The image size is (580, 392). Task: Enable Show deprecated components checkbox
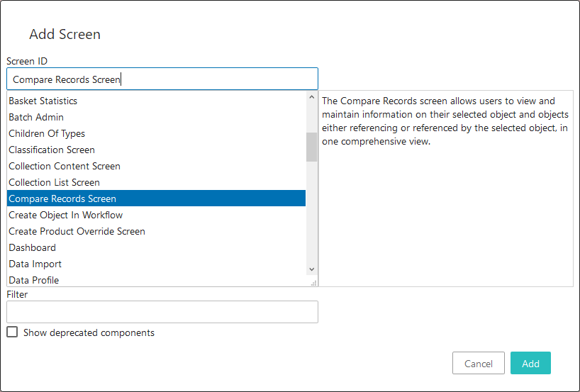point(12,332)
